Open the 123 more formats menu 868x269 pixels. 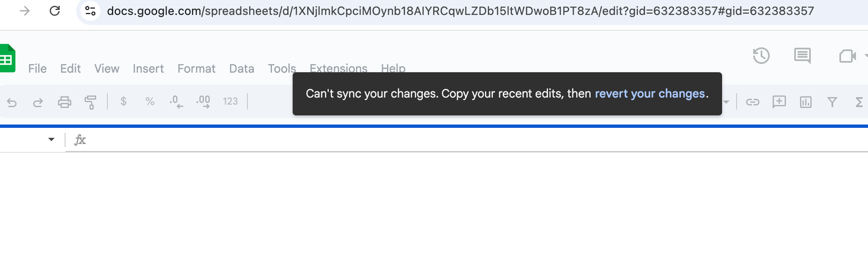(230, 102)
